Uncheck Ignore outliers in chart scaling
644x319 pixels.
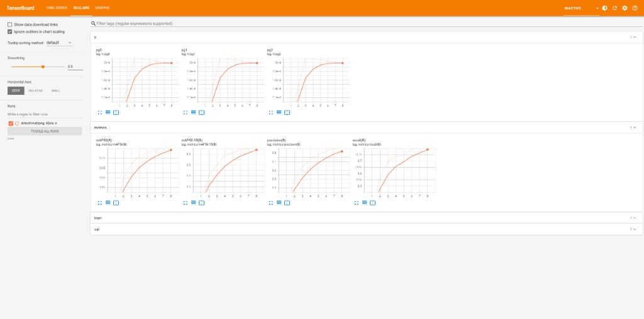click(9, 31)
